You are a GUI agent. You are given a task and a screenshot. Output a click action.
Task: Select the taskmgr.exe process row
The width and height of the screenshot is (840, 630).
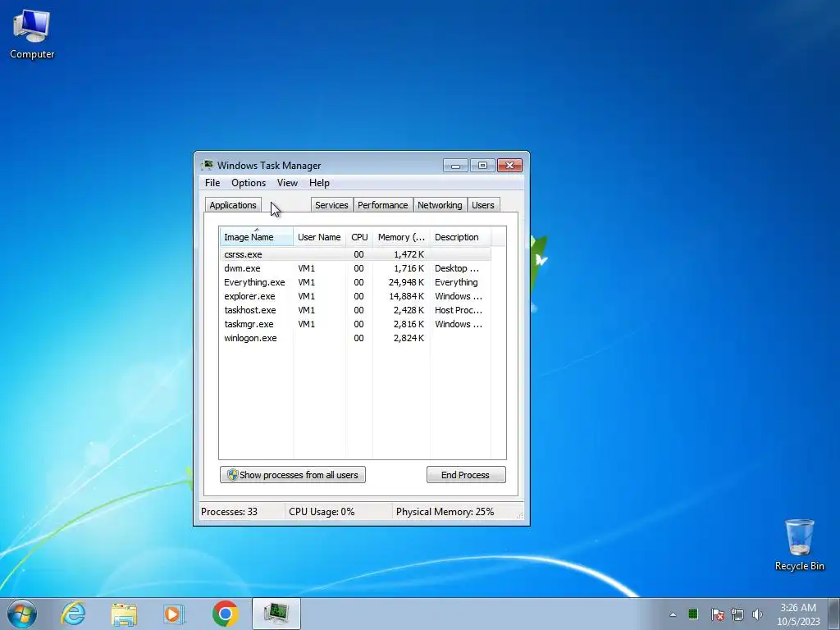click(x=355, y=324)
